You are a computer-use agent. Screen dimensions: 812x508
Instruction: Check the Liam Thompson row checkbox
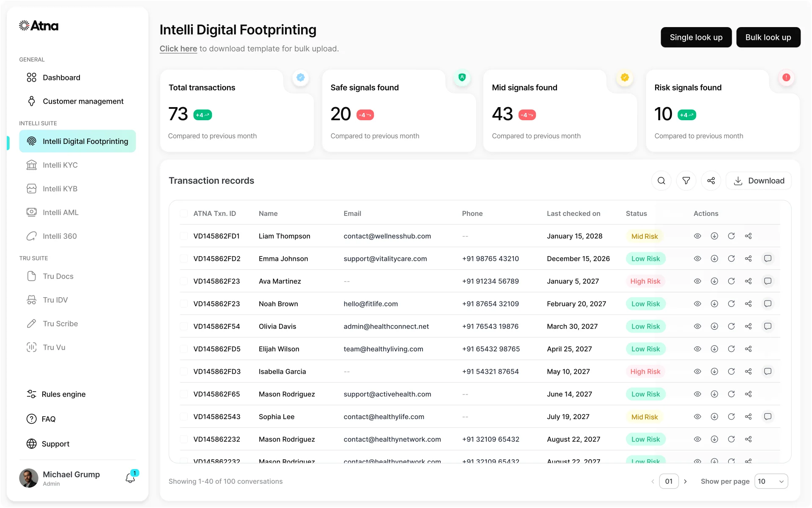coord(184,236)
